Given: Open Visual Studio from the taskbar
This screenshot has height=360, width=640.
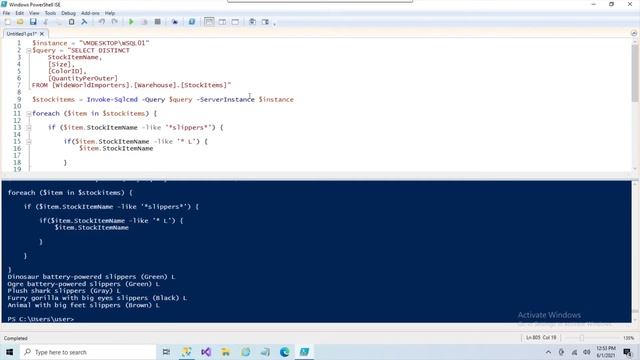Looking at the screenshot, I should click(x=206, y=352).
